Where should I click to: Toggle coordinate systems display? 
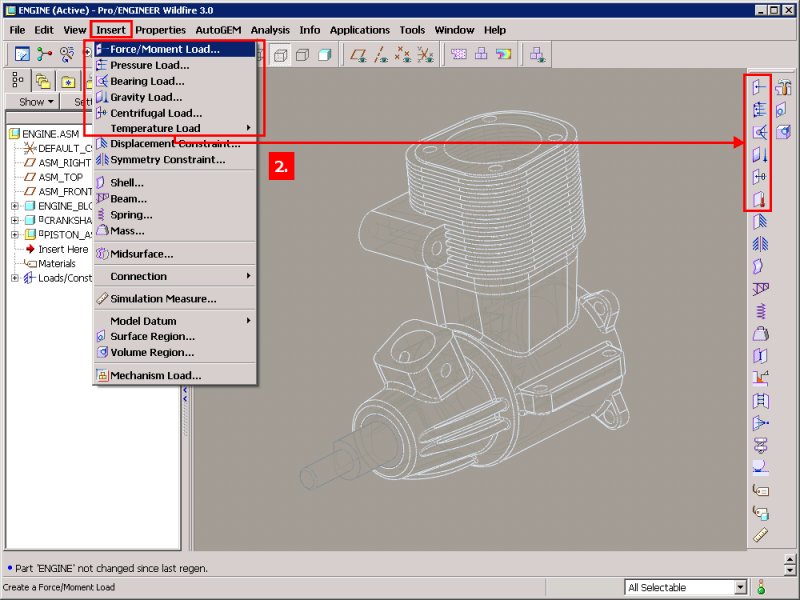click(426, 55)
